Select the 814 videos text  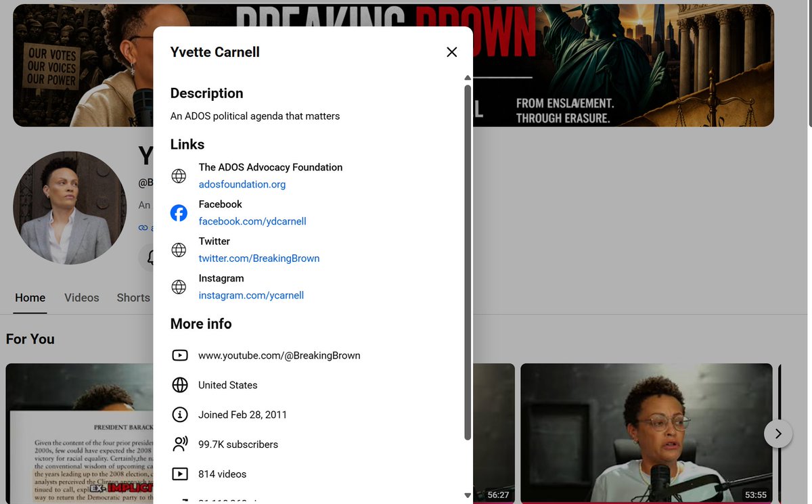pos(222,474)
